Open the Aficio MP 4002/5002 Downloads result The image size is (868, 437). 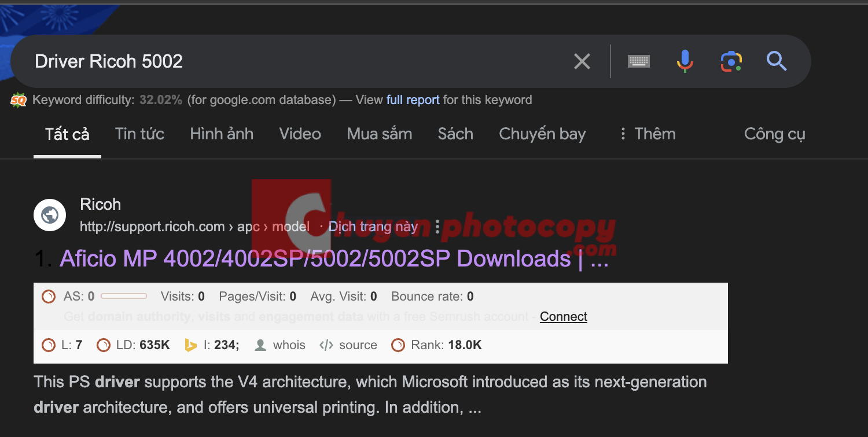tap(334, 259)
